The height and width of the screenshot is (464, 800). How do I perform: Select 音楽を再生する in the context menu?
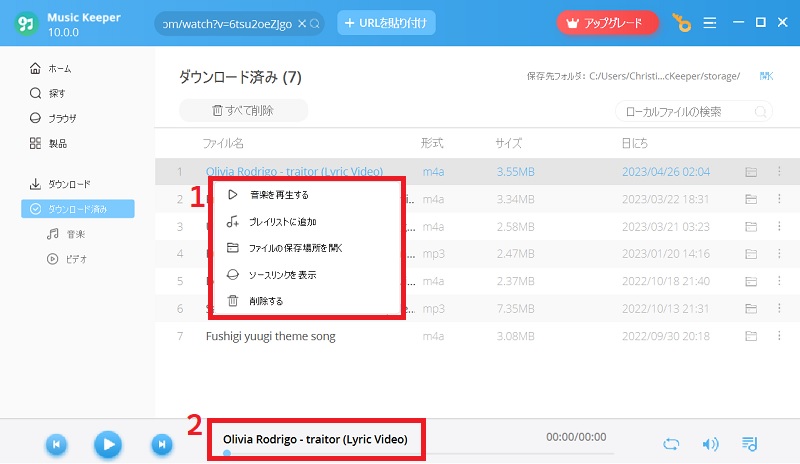[306, 195]
